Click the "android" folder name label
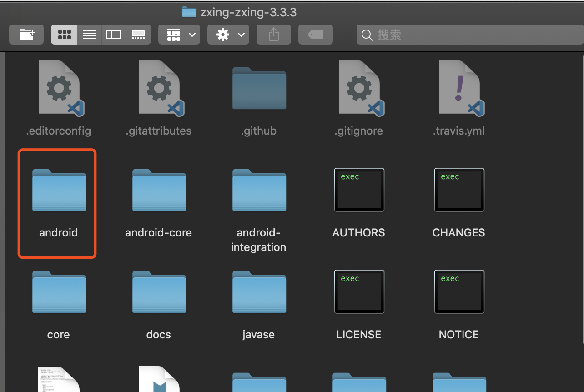 pos(59,233)
